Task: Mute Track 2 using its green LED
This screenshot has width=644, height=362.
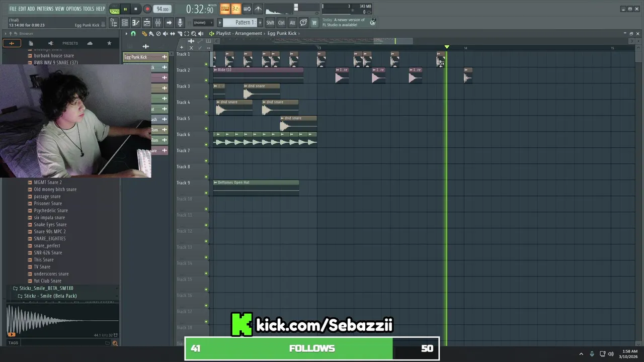Action: tap(206, 80)
